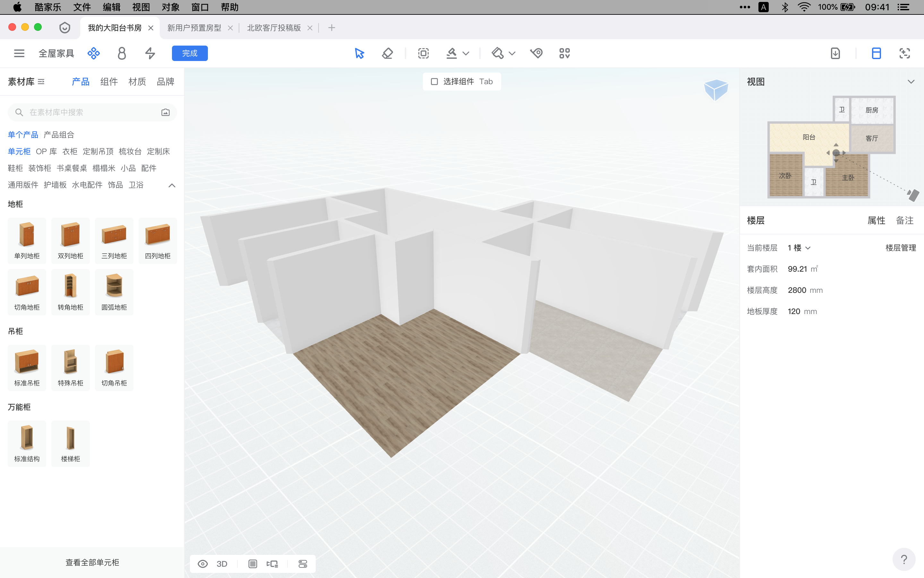The width and height of the screenshot is (924, 578).
Task: Click the frame selection icon
Action: [x=424, y=53]
